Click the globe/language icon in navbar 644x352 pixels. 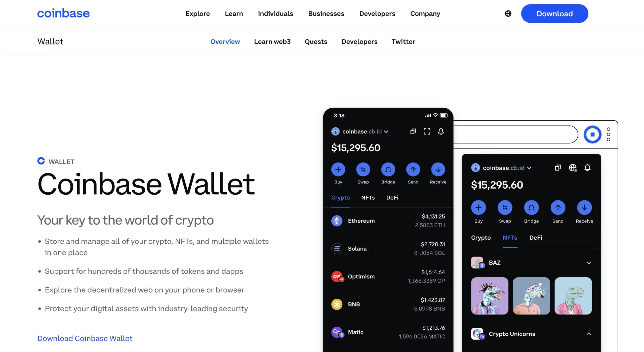508,13
